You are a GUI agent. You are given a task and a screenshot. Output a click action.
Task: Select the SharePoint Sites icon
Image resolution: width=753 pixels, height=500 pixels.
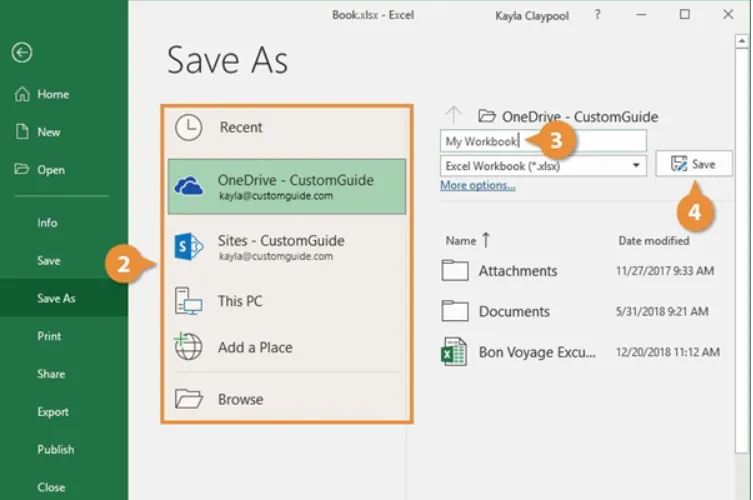point(189,247)
